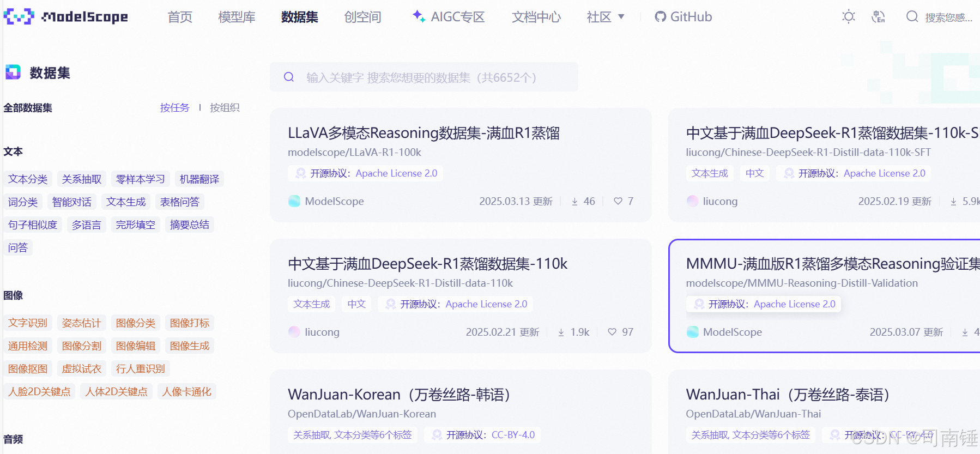Filter by 表格问答 tag
Viewport: 980px width, 454px height.
pos(180,202)
